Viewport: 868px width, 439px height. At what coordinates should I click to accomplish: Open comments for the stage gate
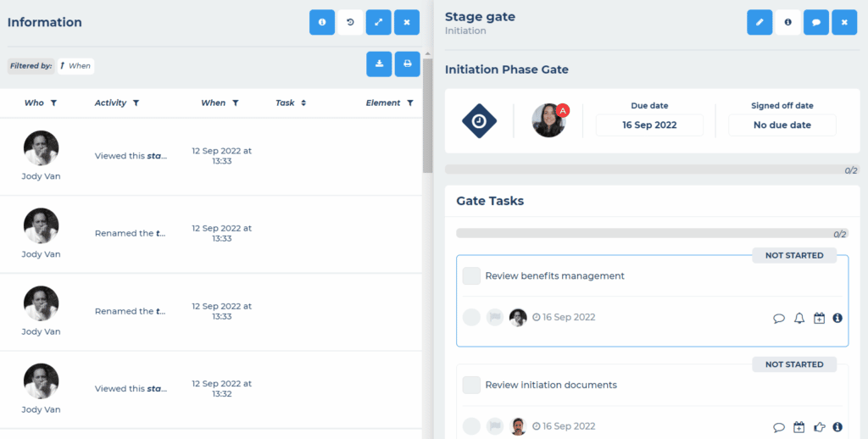click(816, 23)
